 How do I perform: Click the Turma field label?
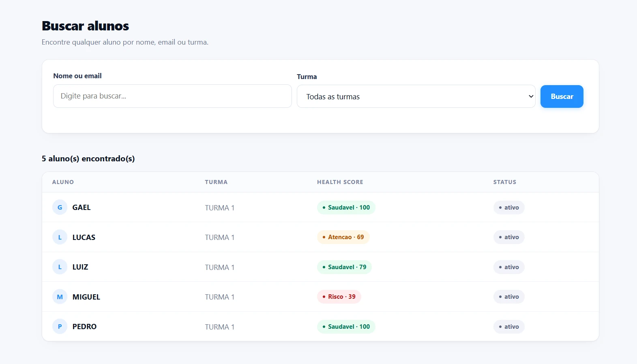pyautogui.click(x=307, y=77)
